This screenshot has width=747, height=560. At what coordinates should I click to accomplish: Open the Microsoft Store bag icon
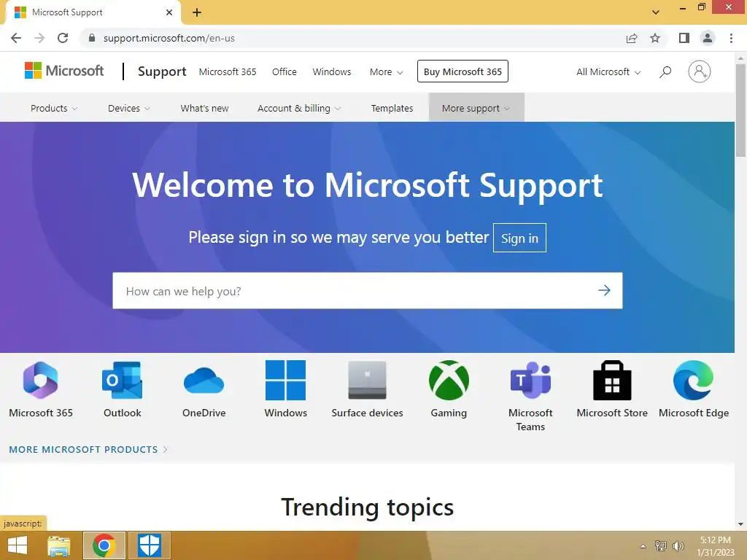click(612, 380)
